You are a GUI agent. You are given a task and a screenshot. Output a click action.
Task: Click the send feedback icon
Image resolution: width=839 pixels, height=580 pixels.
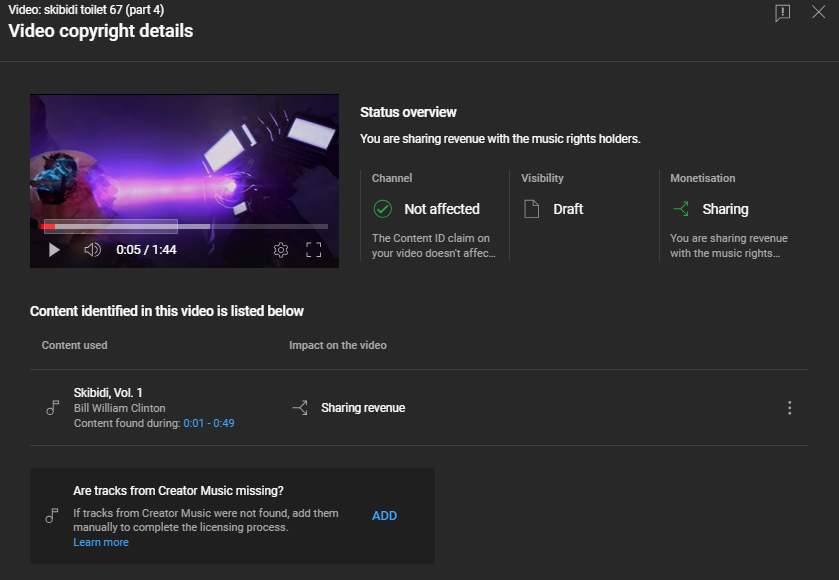pos(782,13)
